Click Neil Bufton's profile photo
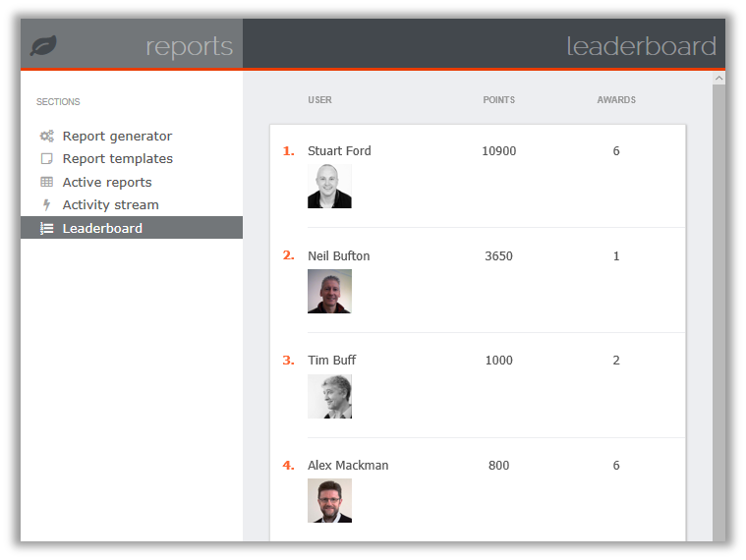Viewport: 746px width, 560px height. (x=329, y=292)
